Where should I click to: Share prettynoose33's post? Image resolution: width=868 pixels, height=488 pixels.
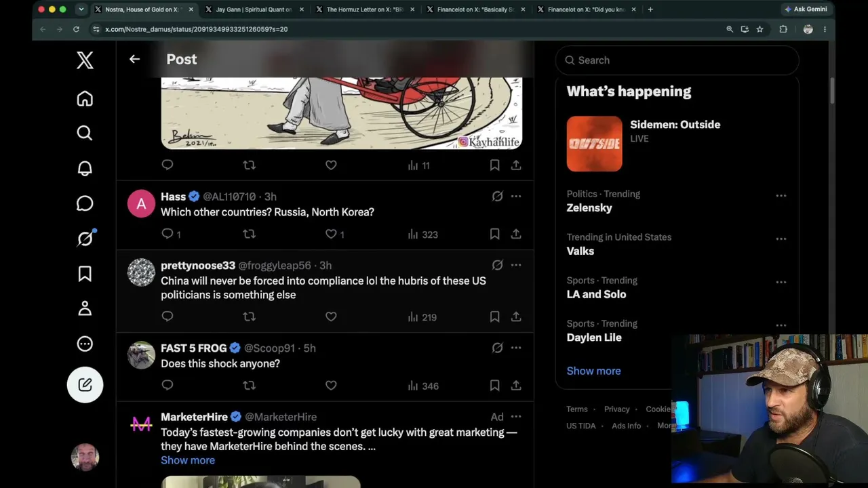(516, 317)
